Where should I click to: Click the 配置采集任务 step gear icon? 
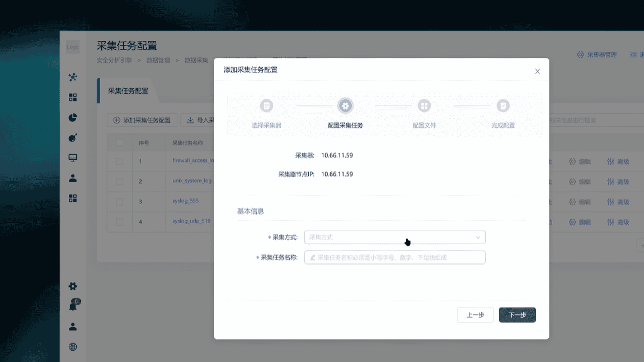tap(345, 106)
